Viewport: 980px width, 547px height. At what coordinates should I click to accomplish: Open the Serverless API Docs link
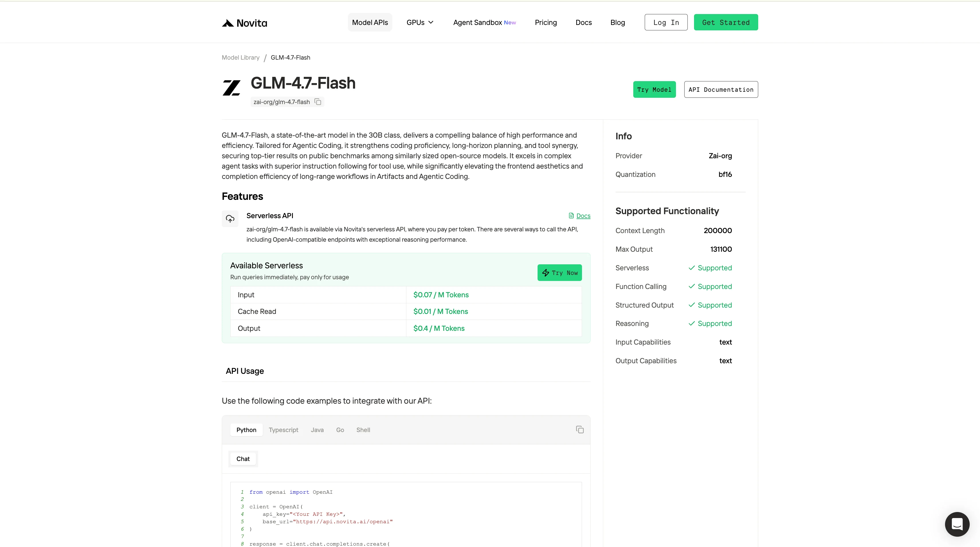pyautogui.click(x=583, y=216)
